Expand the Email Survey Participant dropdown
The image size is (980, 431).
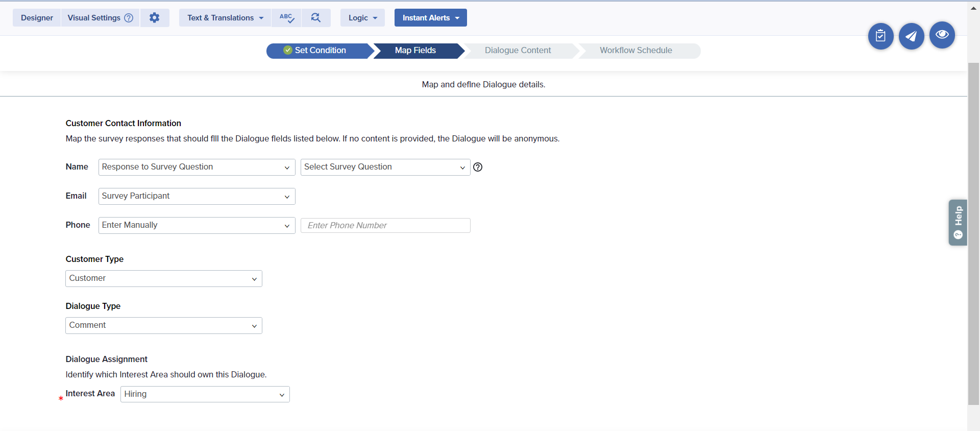click(197, 196)
